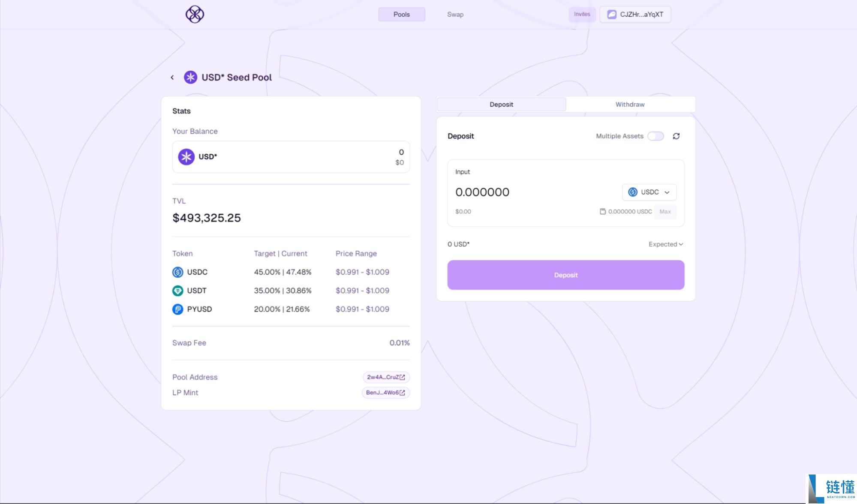The height and width of the screenshot is (504, 857).
Task: Click the USDC token icon in table
Action: coord(177,272)
